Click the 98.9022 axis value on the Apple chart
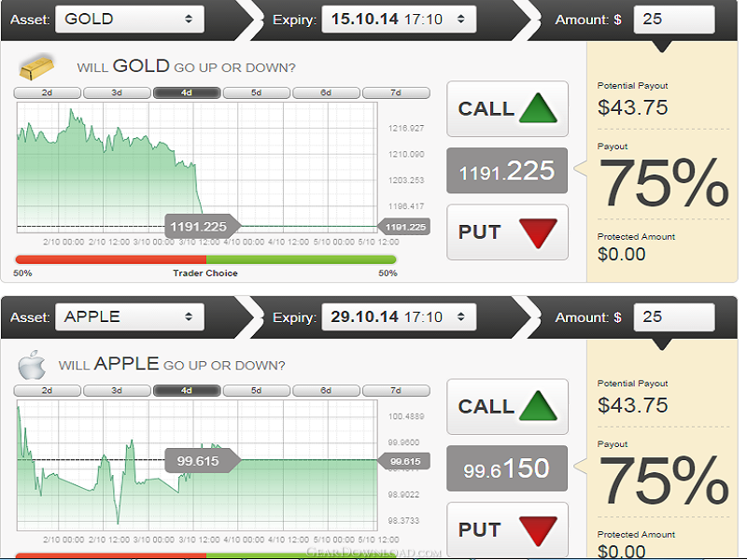 pyautogui.click(x=403, y=495)
